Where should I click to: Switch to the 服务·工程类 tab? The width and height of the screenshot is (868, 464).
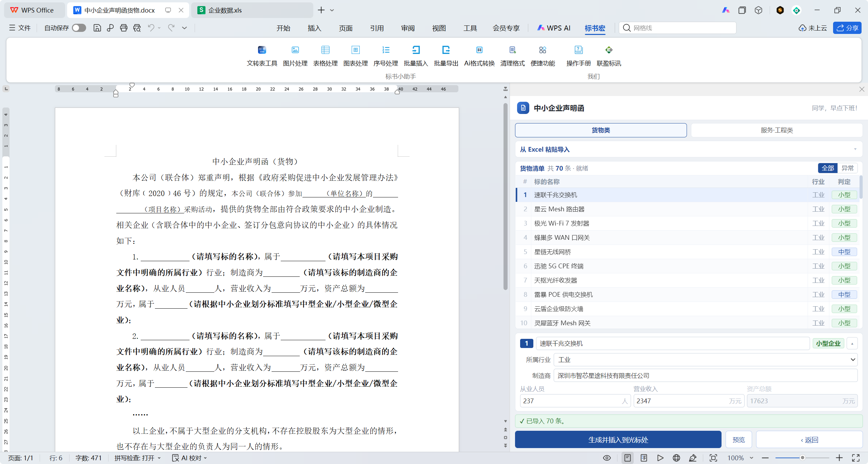[776, 130]
